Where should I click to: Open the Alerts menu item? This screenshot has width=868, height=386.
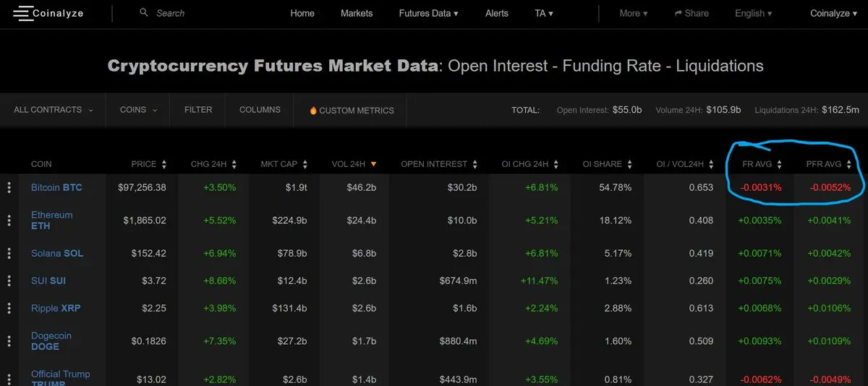[497, 13]
